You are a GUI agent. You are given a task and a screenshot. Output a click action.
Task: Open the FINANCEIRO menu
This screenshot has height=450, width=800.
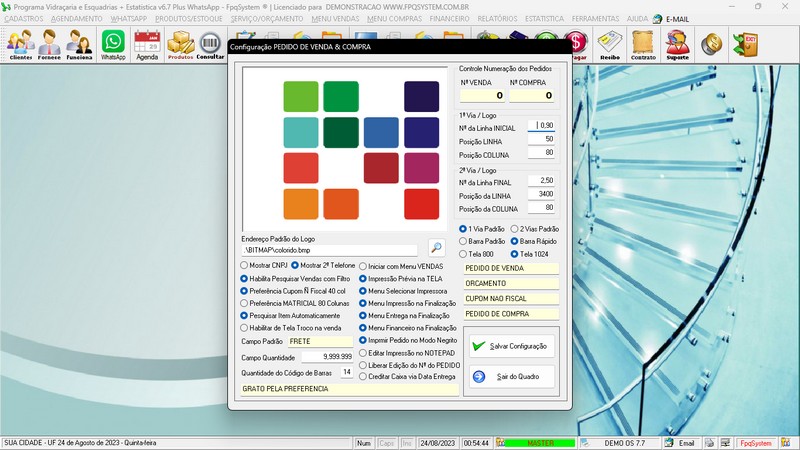[x=449, y=19]
